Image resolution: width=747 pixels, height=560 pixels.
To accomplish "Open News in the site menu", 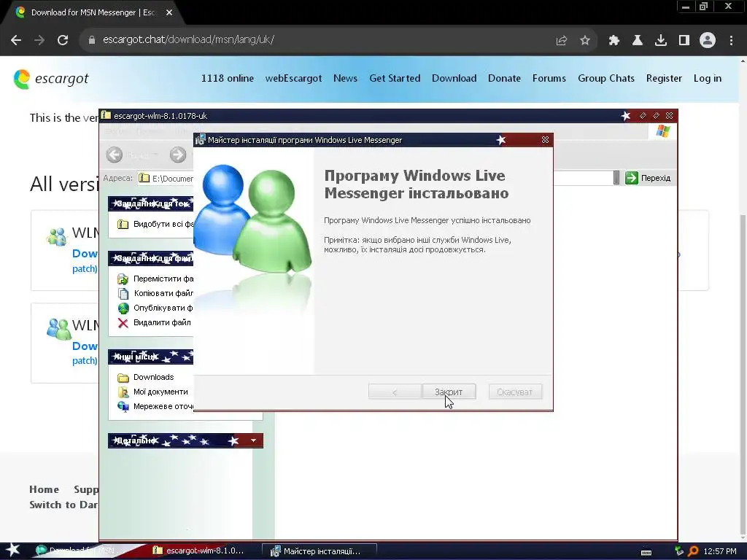I will pyautogui.click(x=345, y=78).
